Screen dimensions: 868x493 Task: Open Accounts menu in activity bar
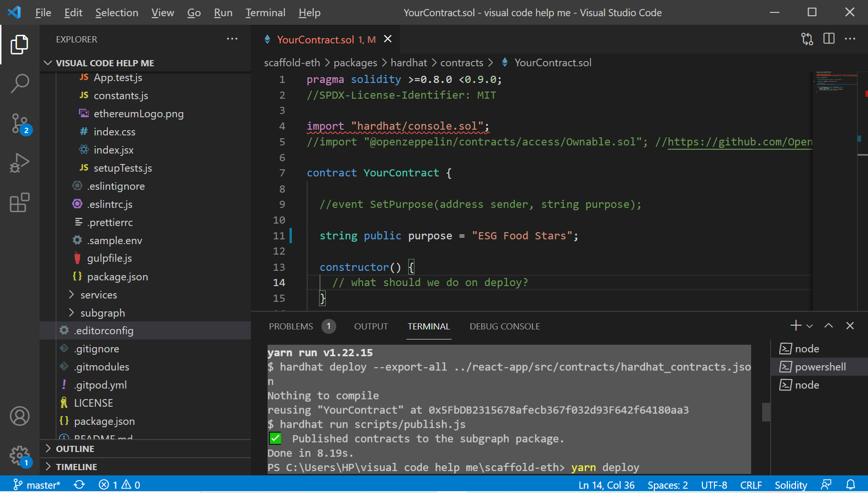(20, 416)
